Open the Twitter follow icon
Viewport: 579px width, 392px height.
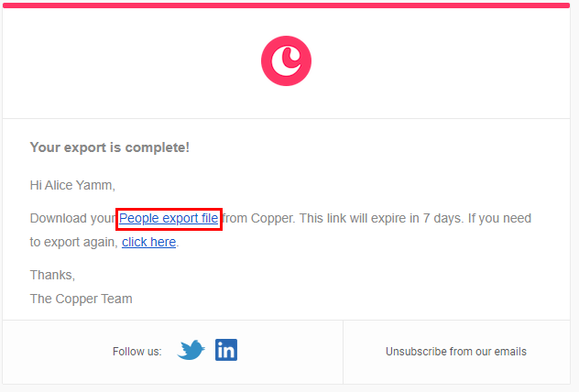pyautogui.click(x=191, y=350)
